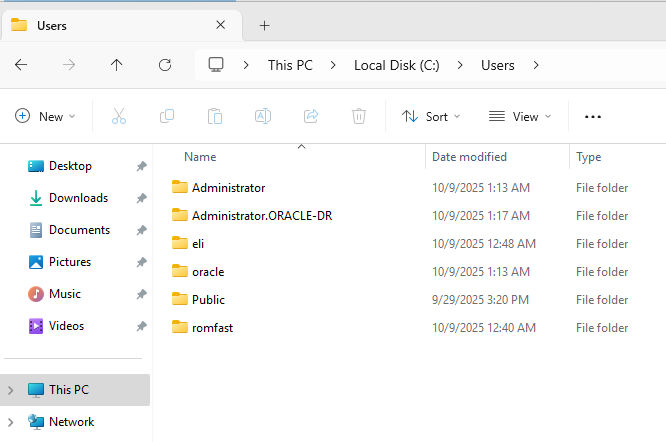Open the New item dropdown
Viewport: 666px width, 442px height.
[x=45, y=116]
